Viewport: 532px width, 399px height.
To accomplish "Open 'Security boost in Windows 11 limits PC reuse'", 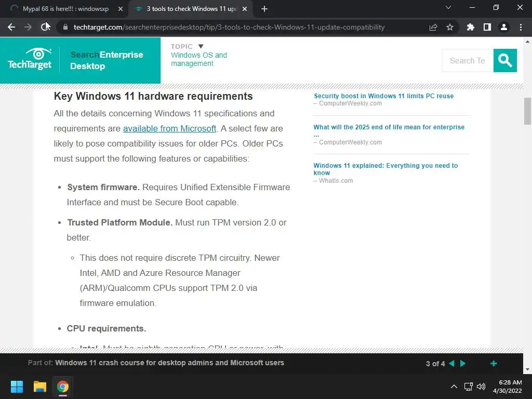I will pos(383,96).
